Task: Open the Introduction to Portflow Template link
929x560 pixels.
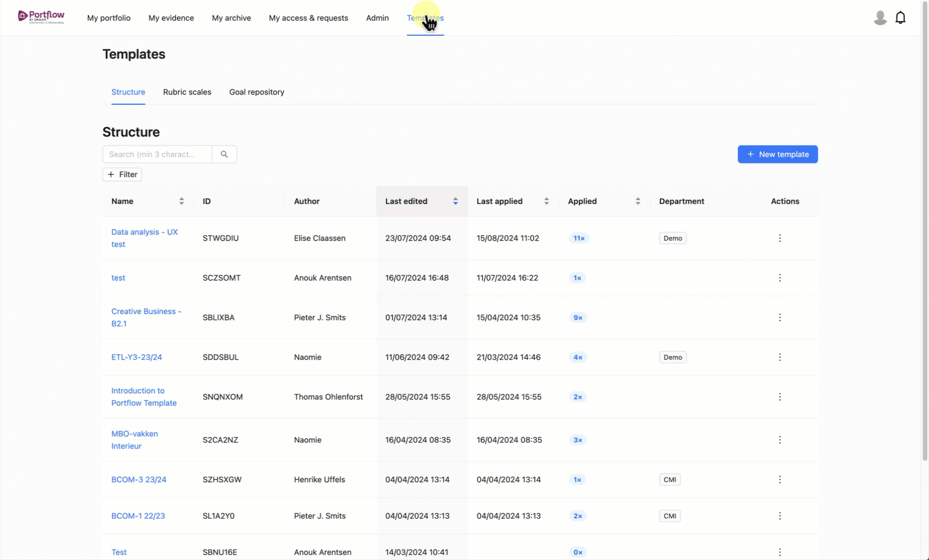Action: click(x=144, y=397)
